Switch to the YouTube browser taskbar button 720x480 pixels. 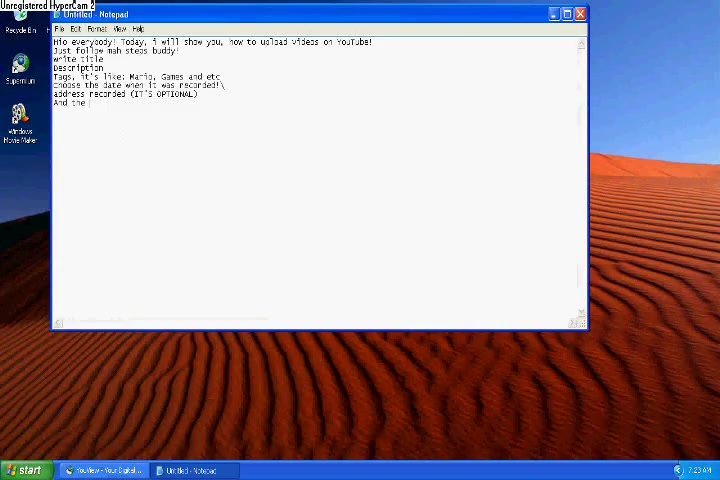pos(103,470)
